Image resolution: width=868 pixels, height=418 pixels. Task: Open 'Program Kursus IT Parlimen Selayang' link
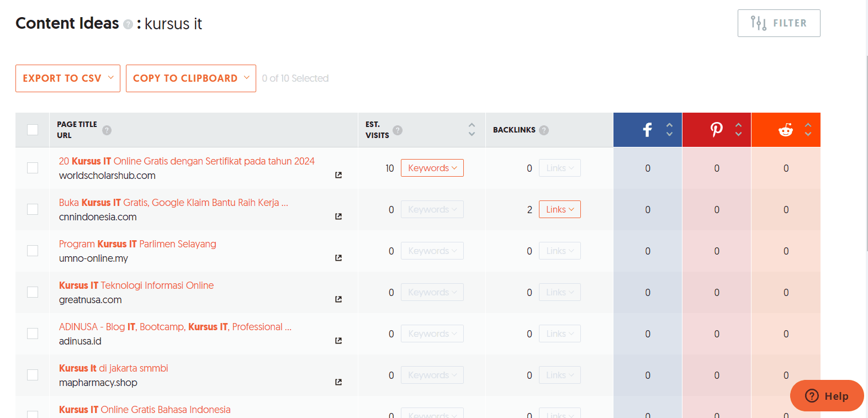[x=137, y=244]
